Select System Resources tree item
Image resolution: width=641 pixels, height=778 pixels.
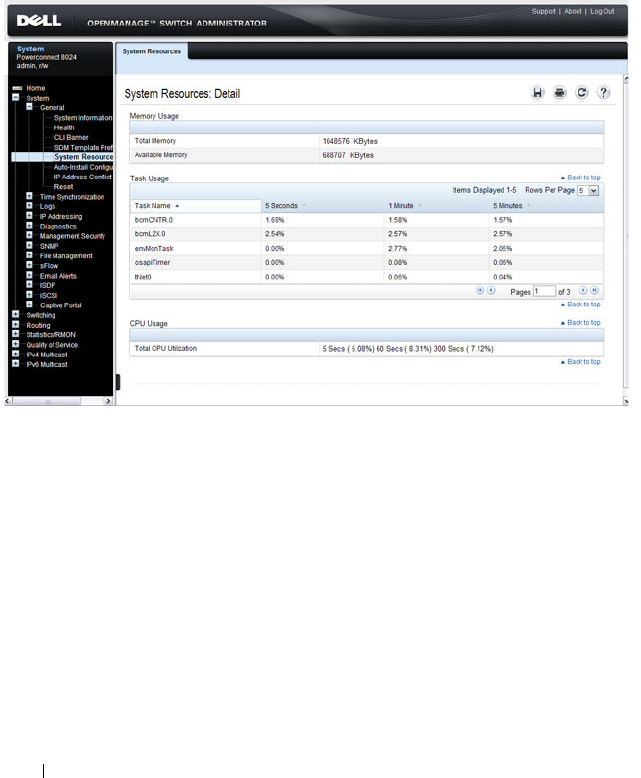coord(83,157)
